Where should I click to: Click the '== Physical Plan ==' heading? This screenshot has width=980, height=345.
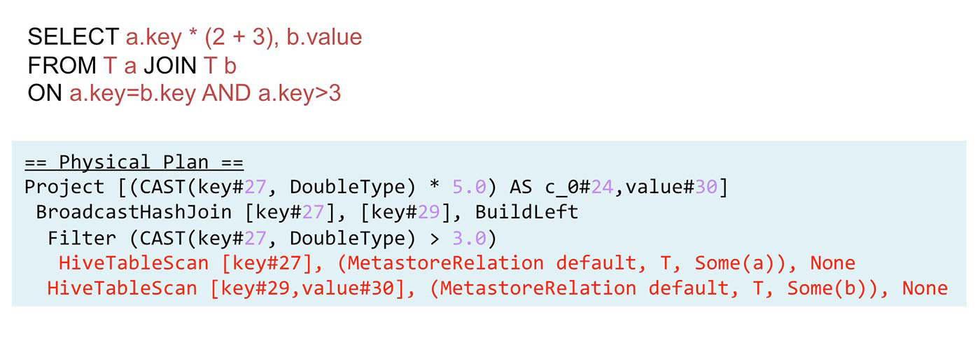pyautogui.click(x=134, y=163)
